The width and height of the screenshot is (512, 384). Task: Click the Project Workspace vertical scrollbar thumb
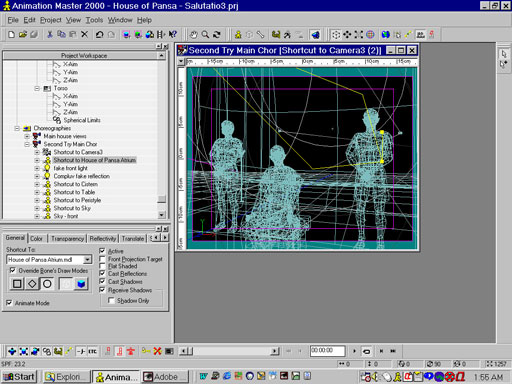click(x=162, y=199)
